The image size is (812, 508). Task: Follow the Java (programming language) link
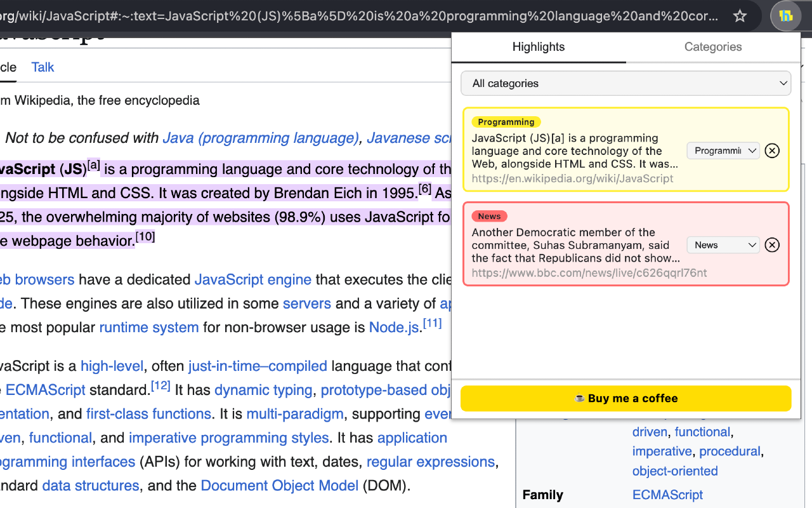[x=261, y=138]
